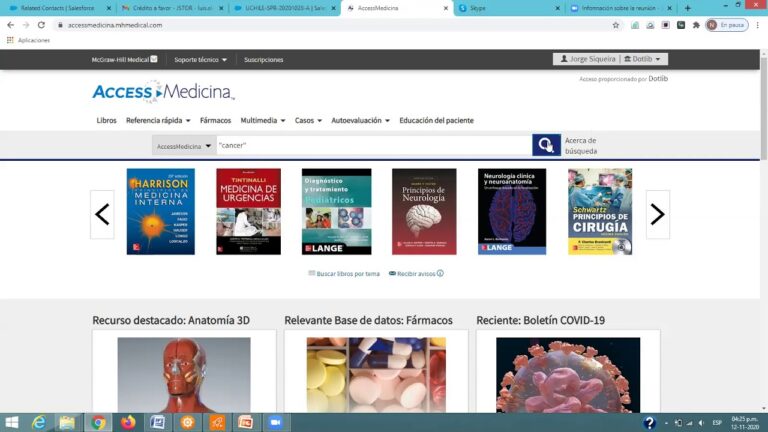Reload the page with refresh icon
This screenshot has width=768, height=432.
click(x=41, y=25)
